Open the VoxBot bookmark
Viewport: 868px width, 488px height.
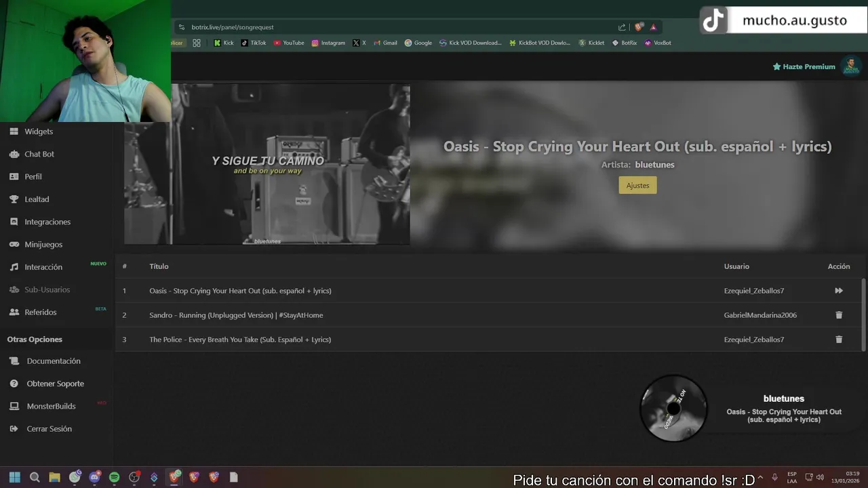coord(658,43)
